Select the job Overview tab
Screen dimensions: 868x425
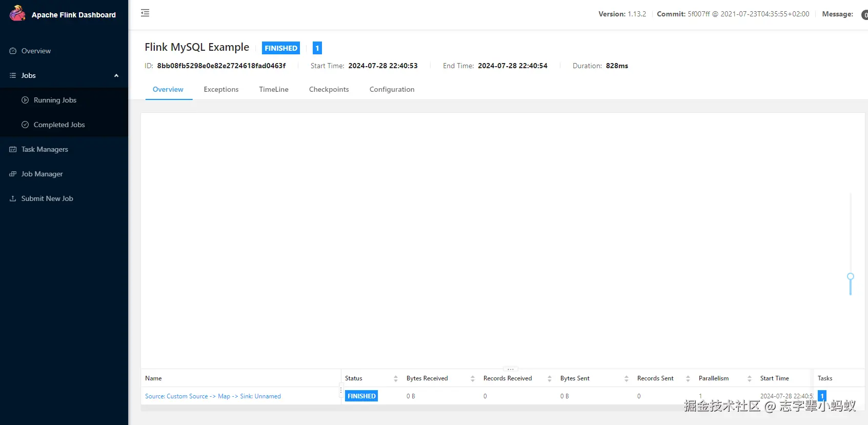tap(168, 89)
